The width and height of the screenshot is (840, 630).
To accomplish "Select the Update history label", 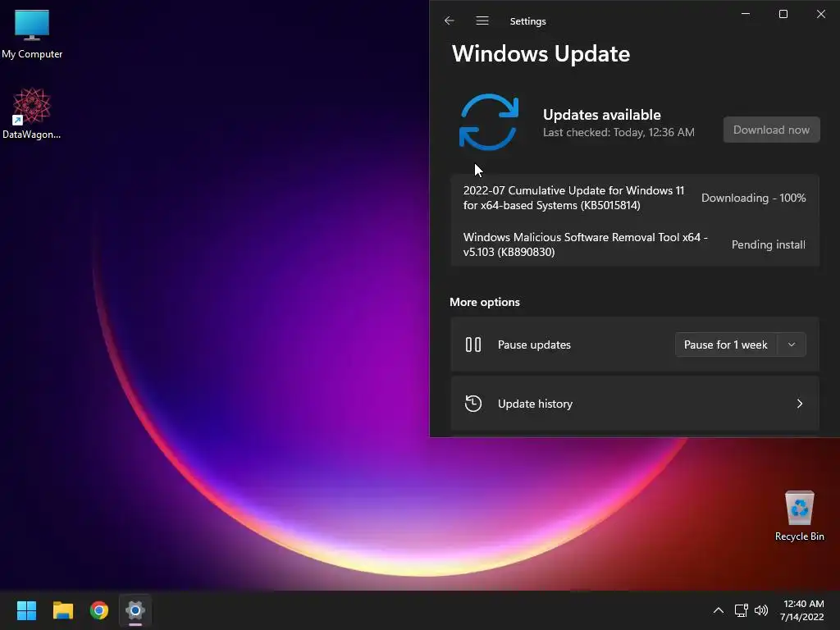I will point(535,404).
